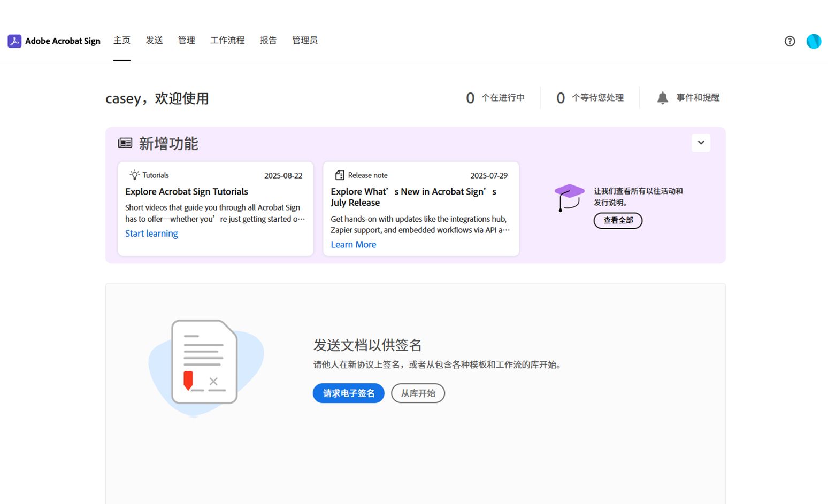Click the newspaper icon beside 新增功能
This screenshot has width=828, height=504.
125,143
